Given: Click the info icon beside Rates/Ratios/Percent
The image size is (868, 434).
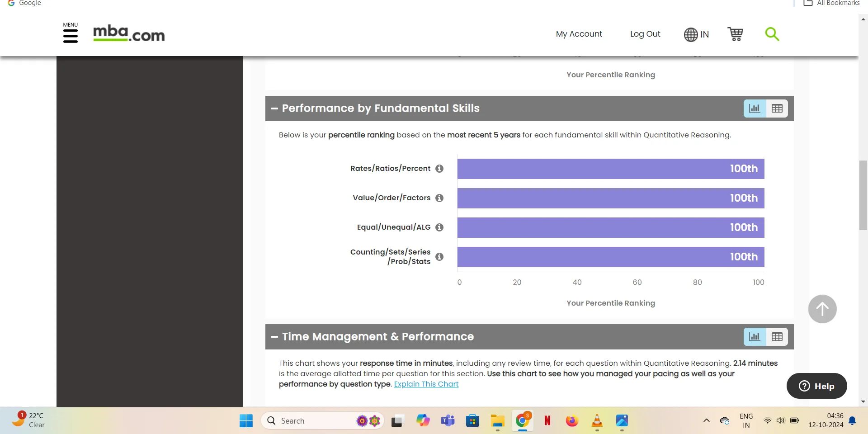Looking at the screenshot, I should (439, 169).
